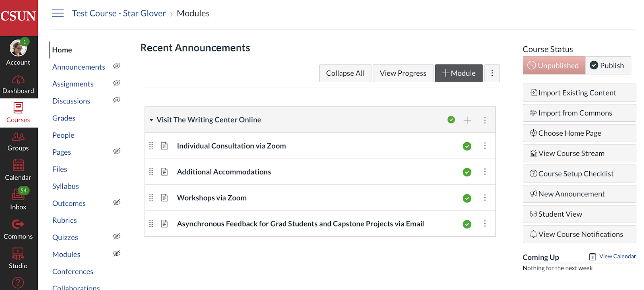Toggle publish status of the Writing Center module
Viewport: 644px width, 290px height.
pos(451,120)
